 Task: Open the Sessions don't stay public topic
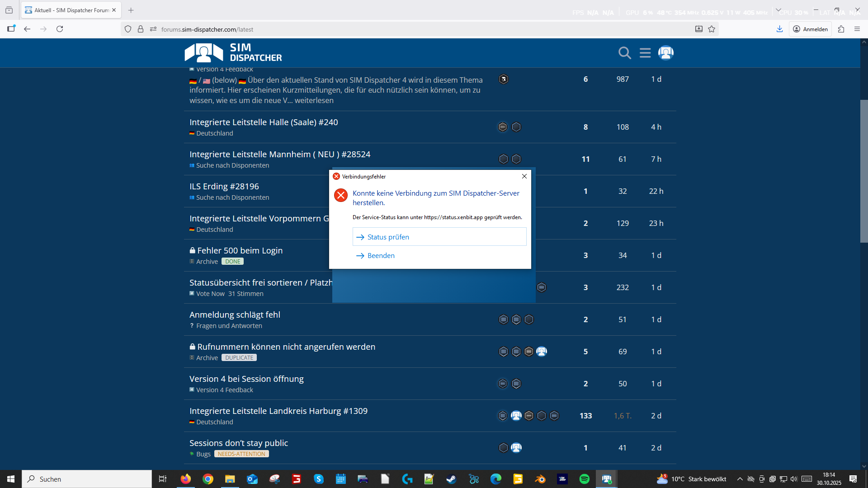239,443
